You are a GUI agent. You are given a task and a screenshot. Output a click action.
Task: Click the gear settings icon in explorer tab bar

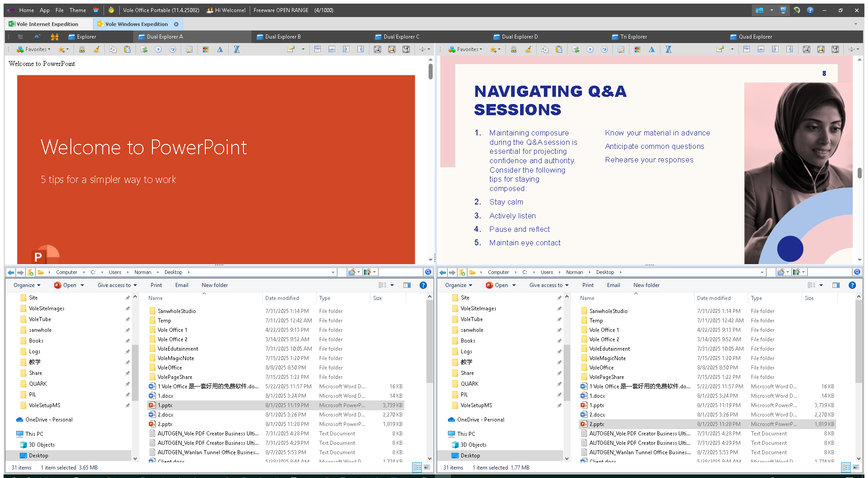pyautogui.click(x=38, y=37)
